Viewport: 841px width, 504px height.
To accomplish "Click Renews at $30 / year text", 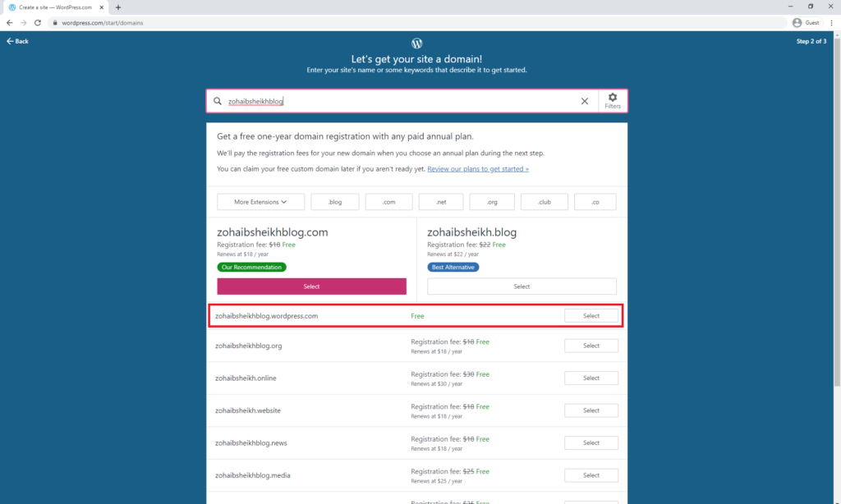I will tap(437, 384).
